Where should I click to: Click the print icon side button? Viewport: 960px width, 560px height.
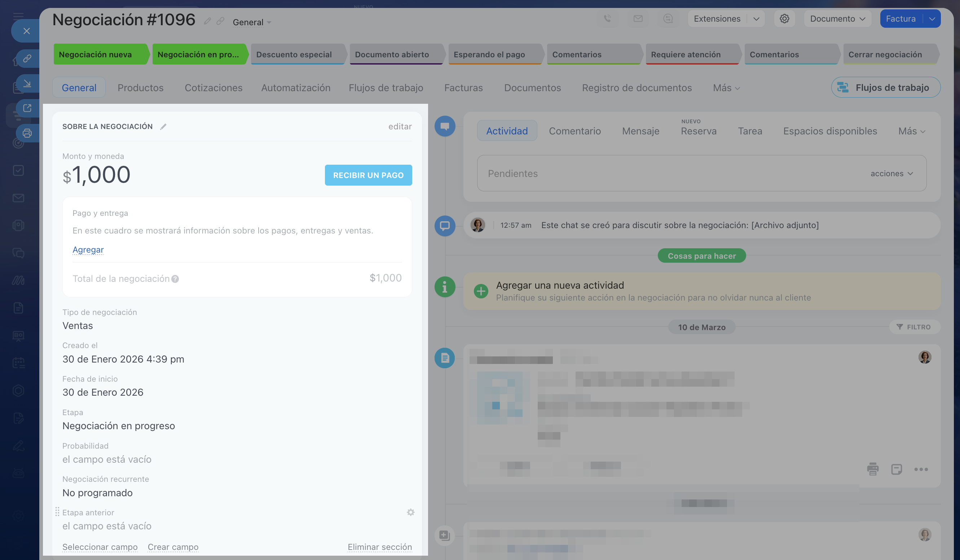coord(27,133)
